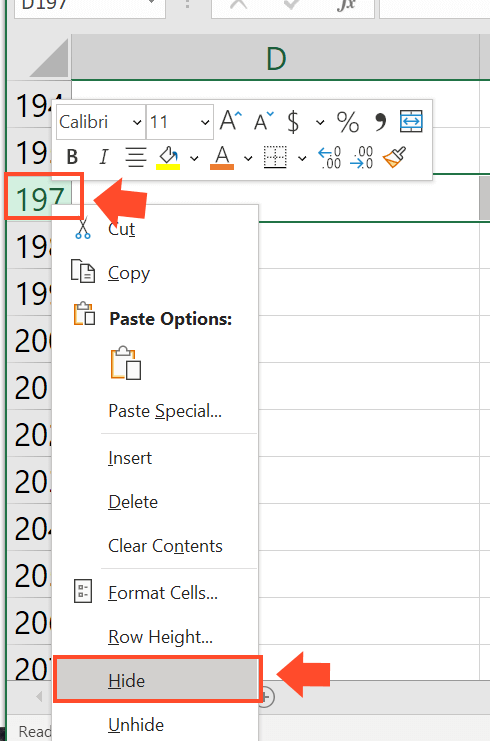Screen dimensions: 490x741
Task: Select row 200 header
Action: [30, 339]
